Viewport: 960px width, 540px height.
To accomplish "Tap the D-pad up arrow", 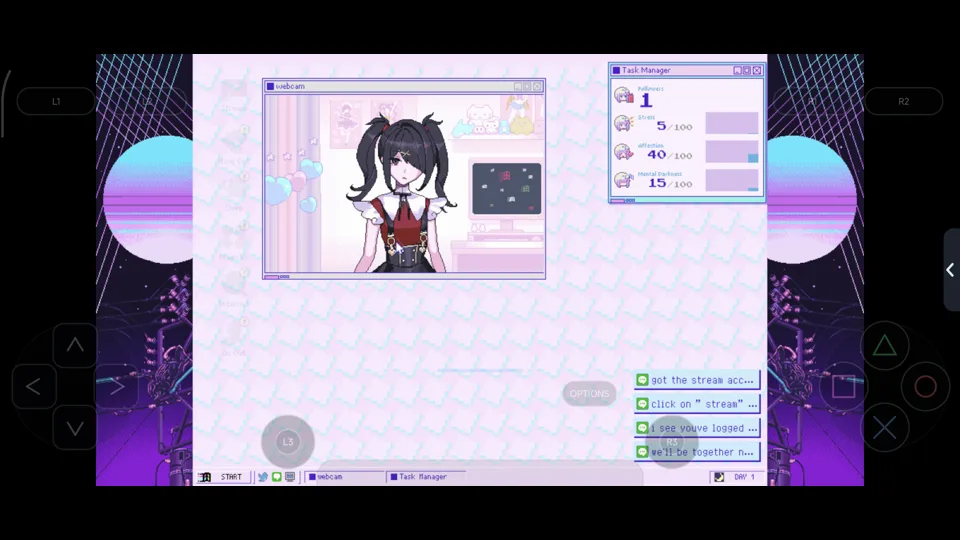I will [75, 345].
